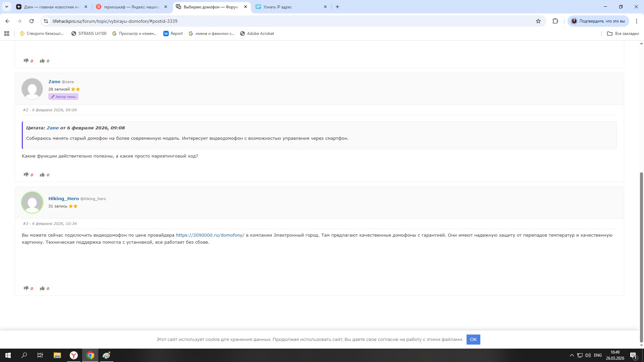The height and width of the screenshot is (362, 644).
Task: Click thumbs down on Zane's post #2
Action: coord(26,175)
